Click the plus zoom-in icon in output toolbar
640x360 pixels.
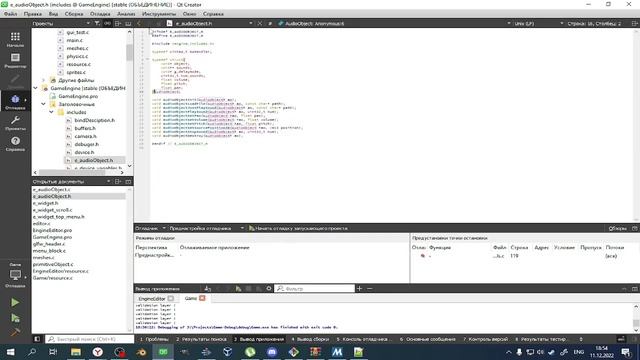359,288
